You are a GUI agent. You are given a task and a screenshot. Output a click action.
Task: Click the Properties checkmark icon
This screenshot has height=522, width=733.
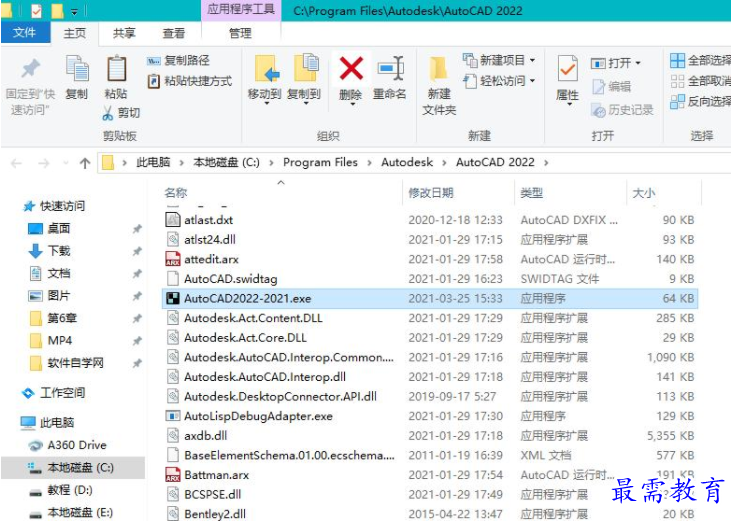(x=568, y=69)
